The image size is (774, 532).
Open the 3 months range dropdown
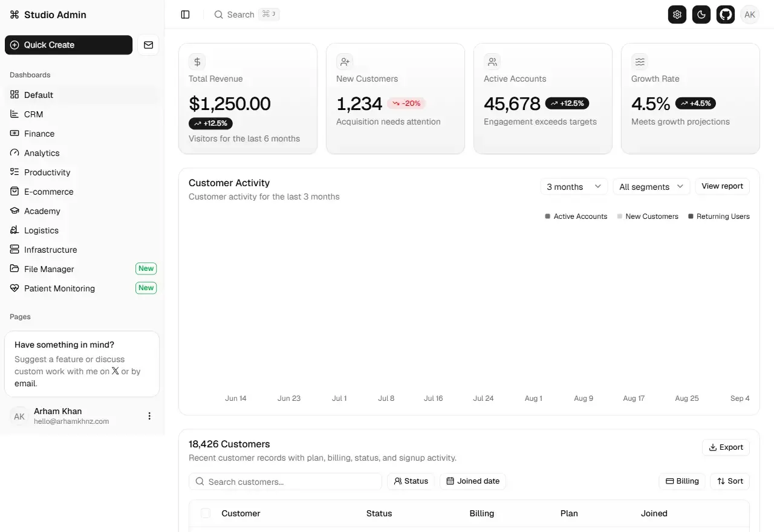(574, 187)
